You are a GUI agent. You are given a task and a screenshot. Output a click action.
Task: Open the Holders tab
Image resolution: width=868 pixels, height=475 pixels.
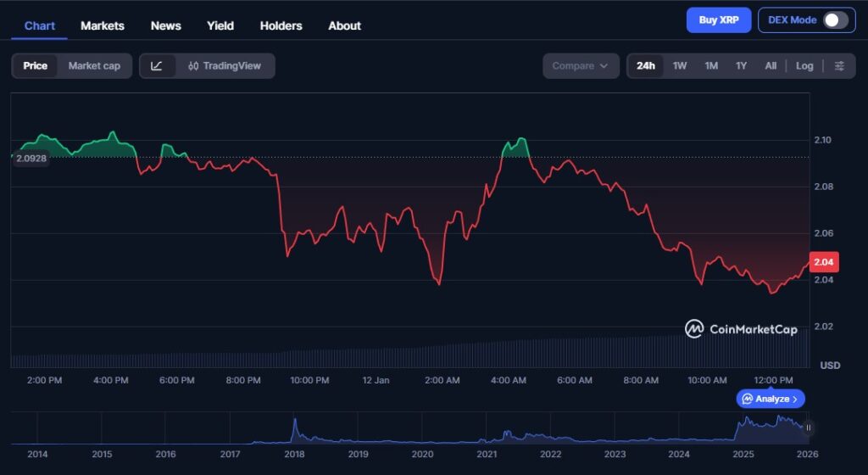[281, 25]
